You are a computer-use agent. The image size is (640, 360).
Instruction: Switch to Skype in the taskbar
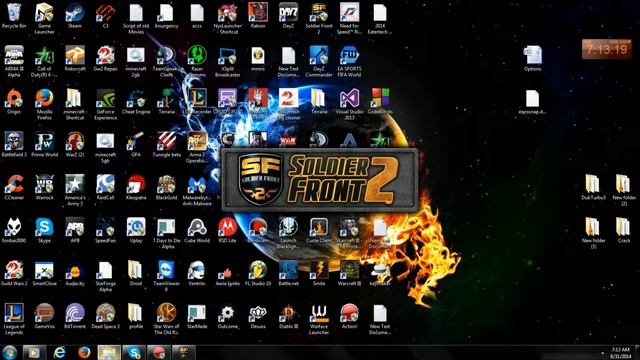click(134, 353)
